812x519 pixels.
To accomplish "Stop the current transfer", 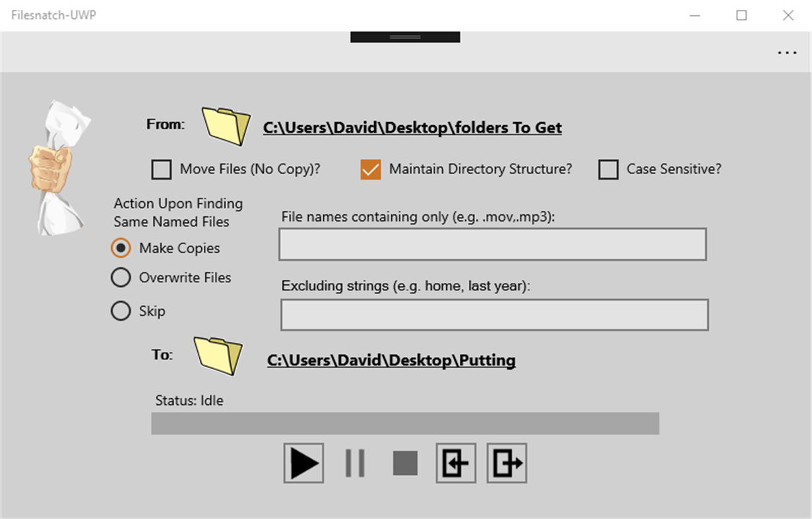I will [x=405, y=462].
